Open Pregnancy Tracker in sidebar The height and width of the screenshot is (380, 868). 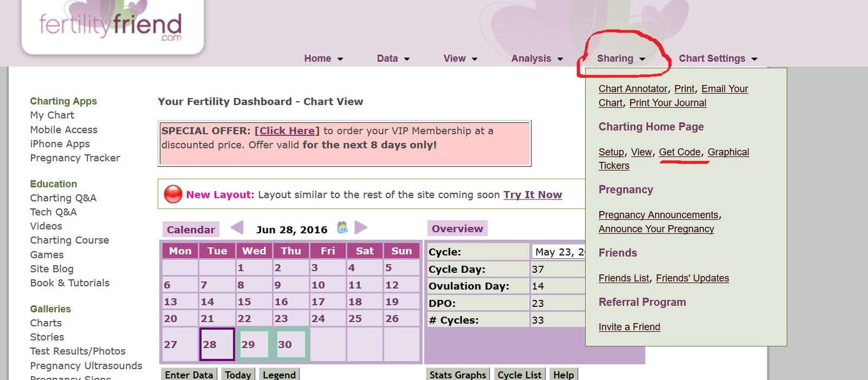tap(75, 158)
